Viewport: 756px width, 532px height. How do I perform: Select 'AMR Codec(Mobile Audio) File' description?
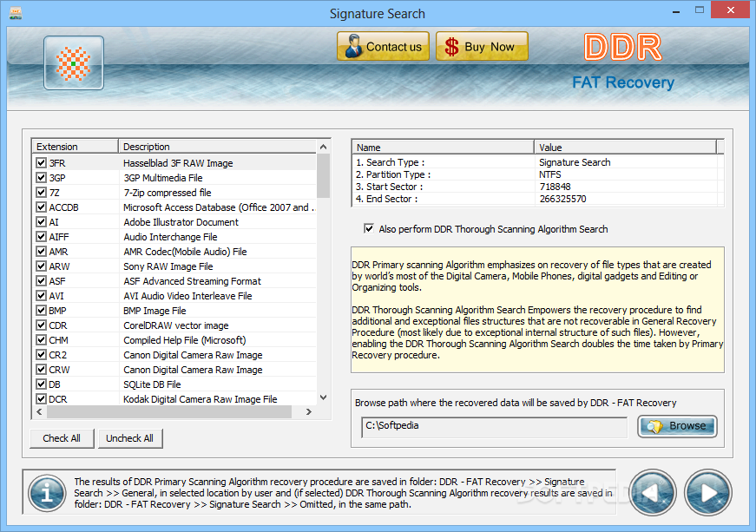(185, 252)
